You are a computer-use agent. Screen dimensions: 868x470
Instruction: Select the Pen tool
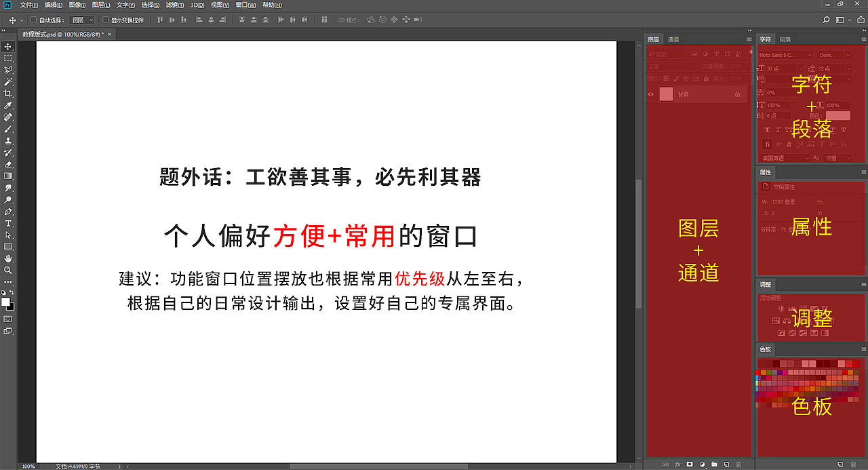[8, 212]
